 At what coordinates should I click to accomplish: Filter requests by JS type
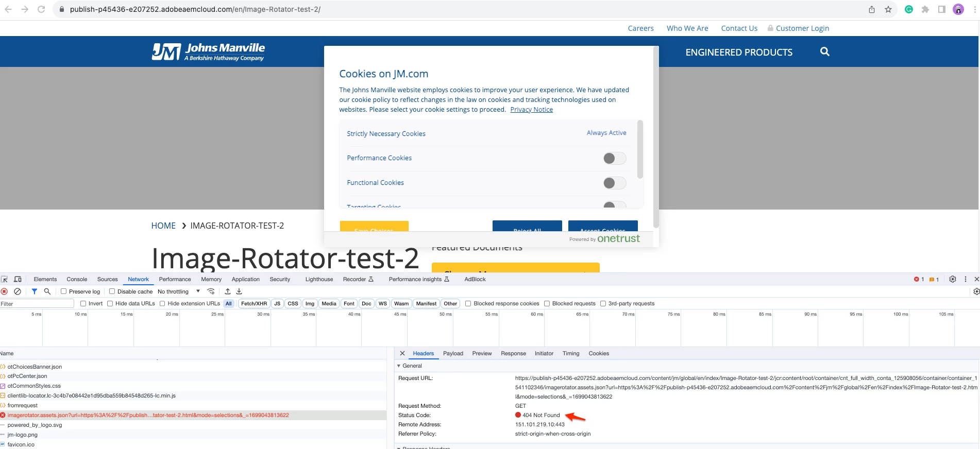(277, 303)
